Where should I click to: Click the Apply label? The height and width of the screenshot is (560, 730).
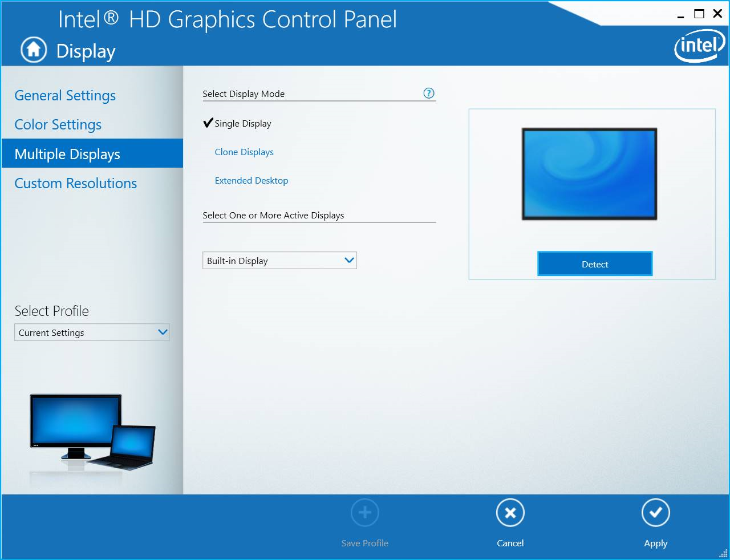(x=656, y=543)
